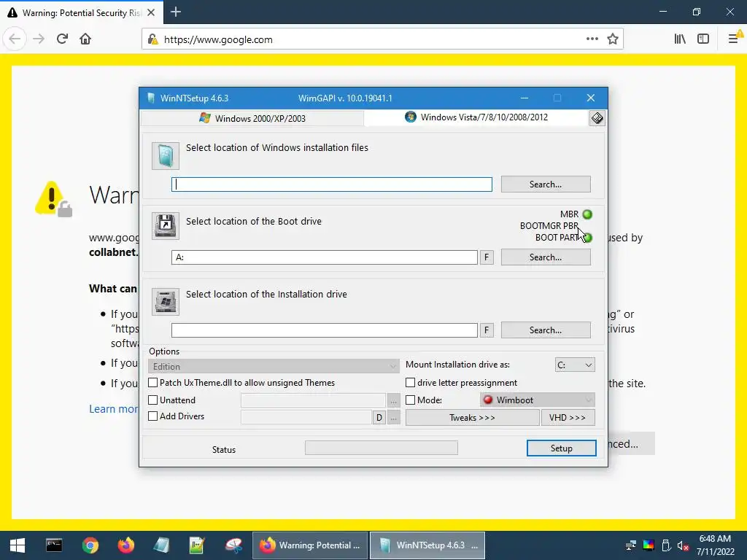Bookmark this page with the star icon

613,39
